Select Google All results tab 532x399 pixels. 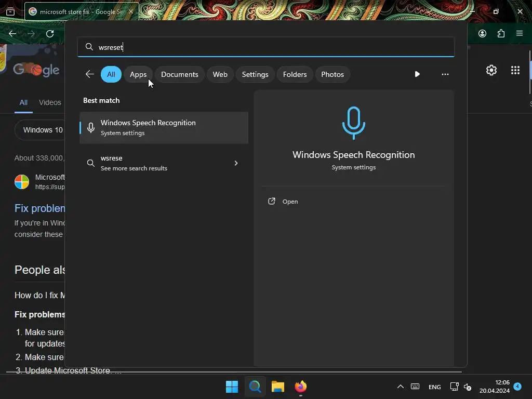pyautogui.click(x=23, y=102)
